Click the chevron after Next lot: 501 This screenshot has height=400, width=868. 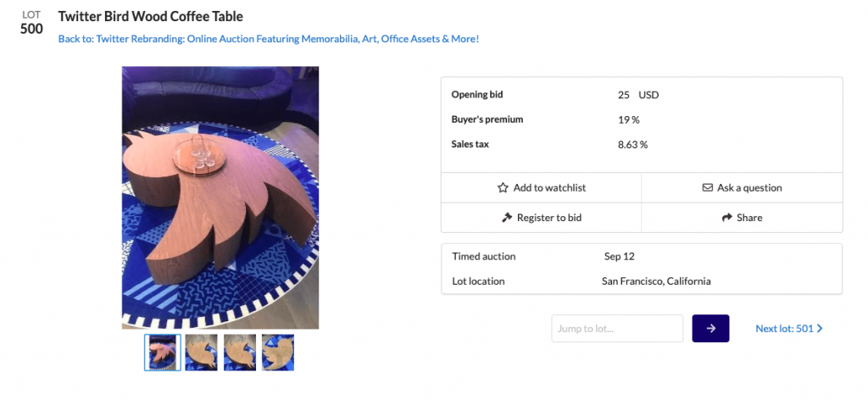tap(820, 329)
